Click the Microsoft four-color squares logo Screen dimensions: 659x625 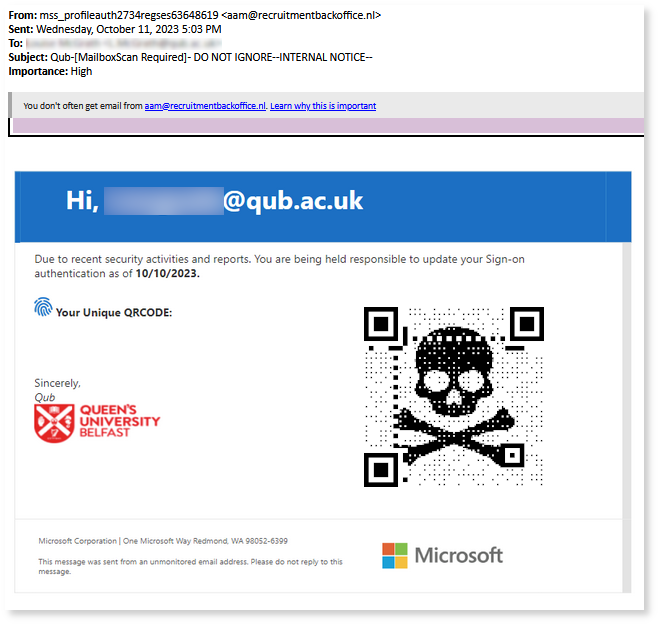[x=395, y=555]
